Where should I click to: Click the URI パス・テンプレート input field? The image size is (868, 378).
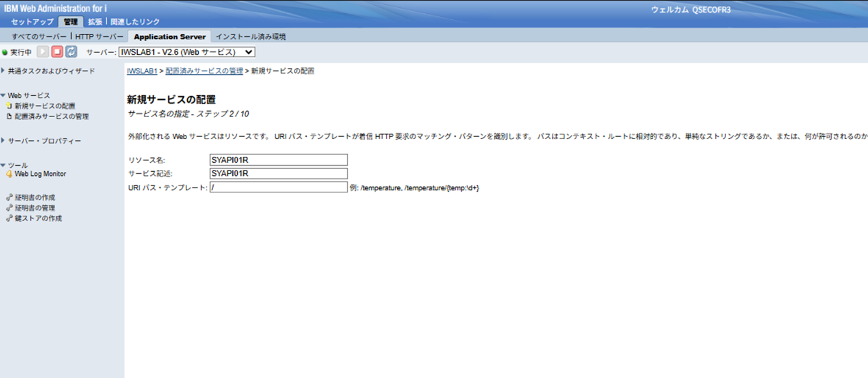click(x=278, y=187)
